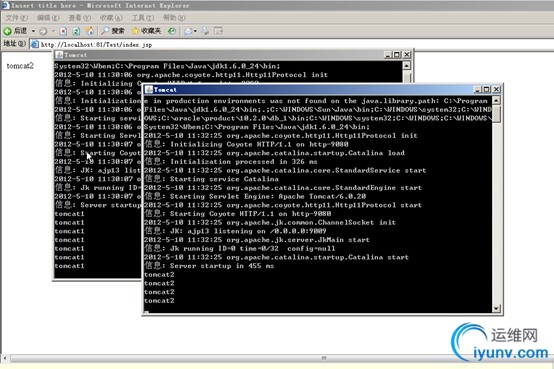Image resolution: width=554 pixels, height=369 pixels.
Task: Click the Forward navigation icon
Action: pos(43,31)
